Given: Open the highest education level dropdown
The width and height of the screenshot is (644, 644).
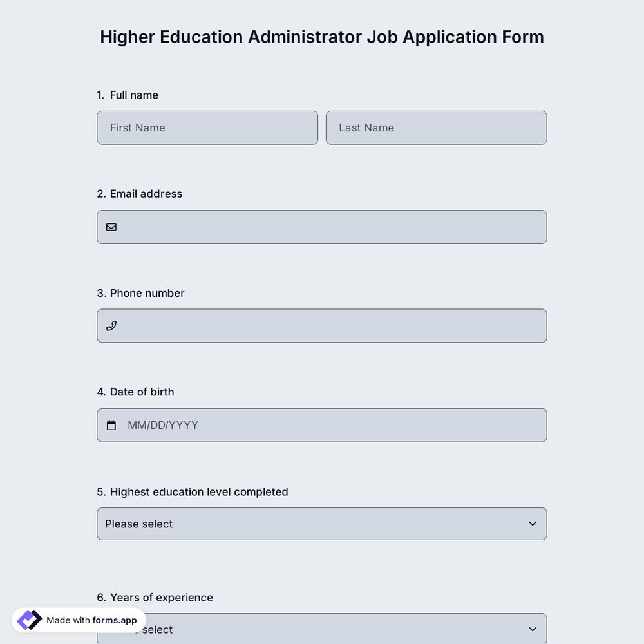Looking at the screenshot, I should [x=322, y=524].
